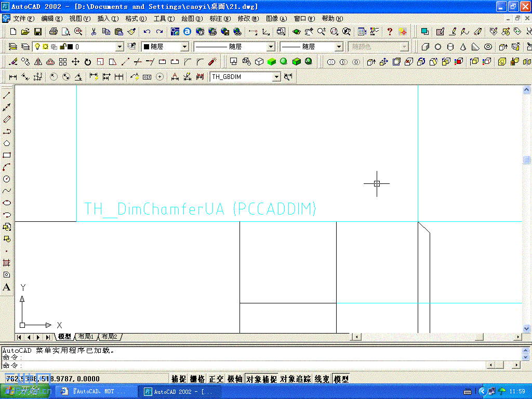
Task: Select the Array modify tool
Action: [x=63, y=62]
